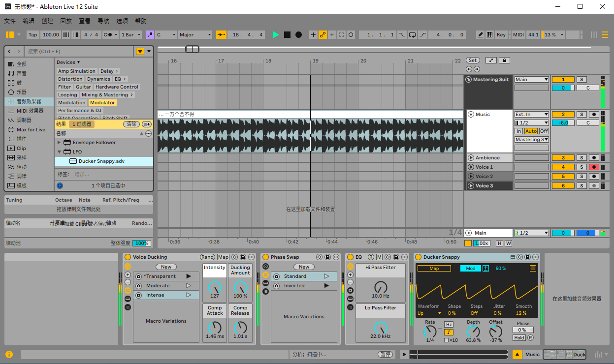Turn off the EQ device activator
Screen dimensions: 614x364
(350, 257)
